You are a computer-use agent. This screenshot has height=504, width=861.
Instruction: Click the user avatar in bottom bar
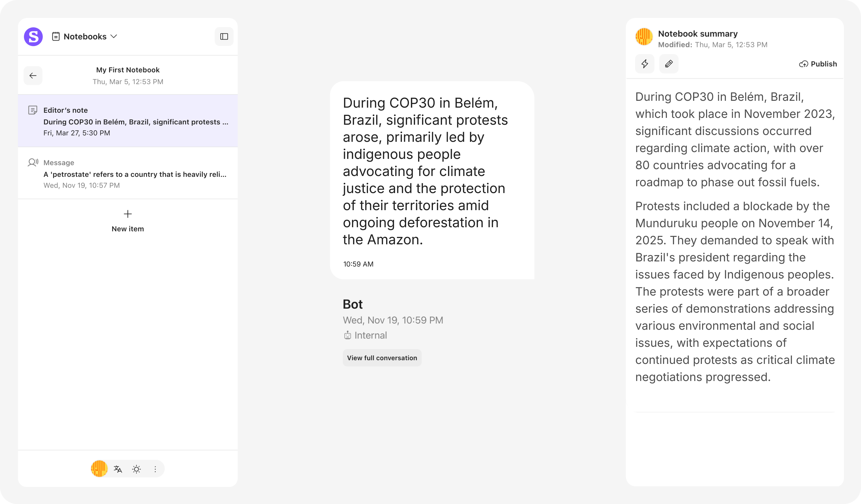(x=99, y=468)
